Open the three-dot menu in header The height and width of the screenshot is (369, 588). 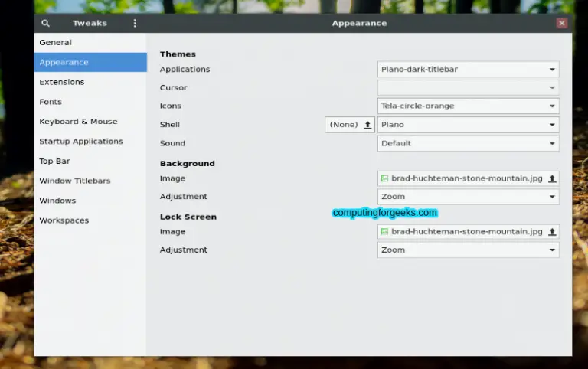click(x=135, y=24)
